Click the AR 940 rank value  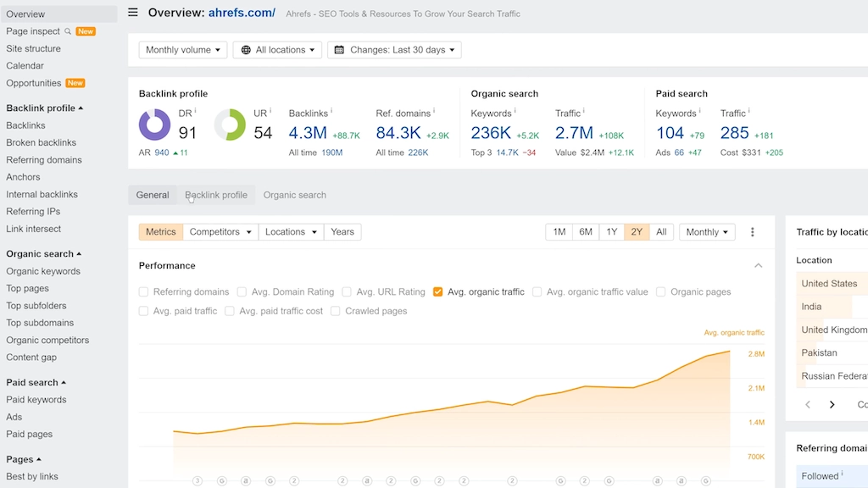tap(162, 152)
